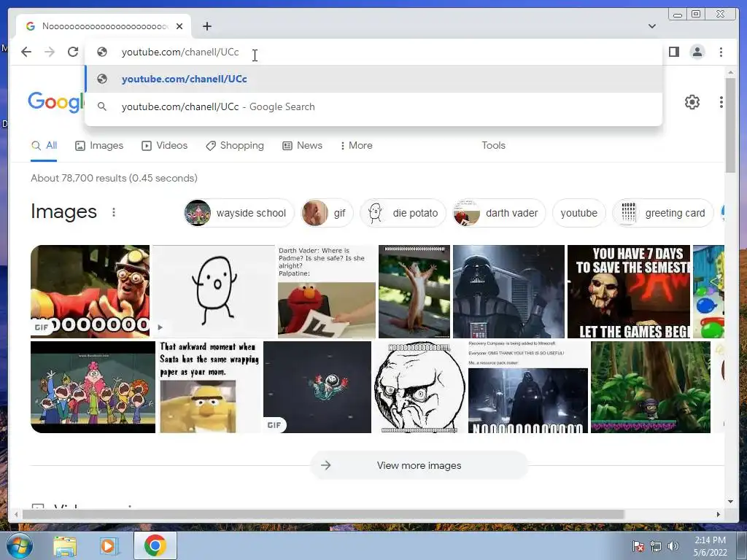
Task: Open the Windows Start orb
Action: pyautogui.click(x=19, y=545)
